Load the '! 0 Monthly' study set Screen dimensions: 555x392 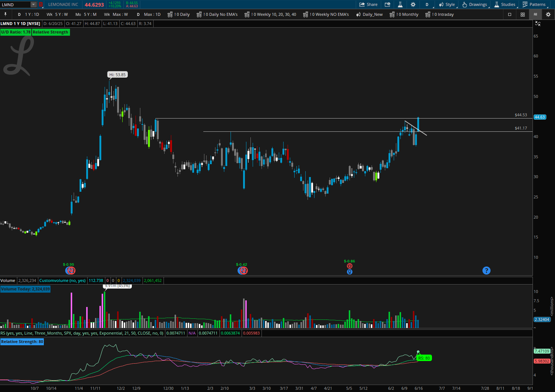click(404, 14)
